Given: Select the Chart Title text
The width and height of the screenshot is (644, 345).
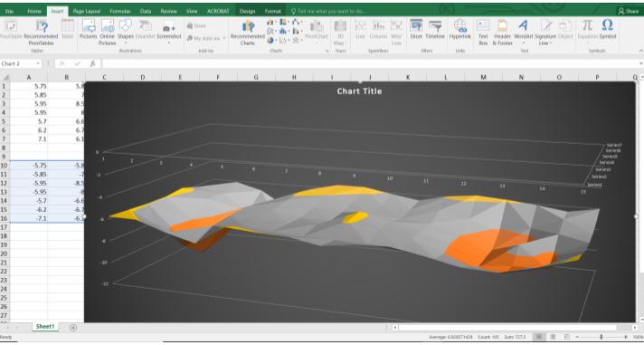Looking at the screenshot, I should 359,91.
